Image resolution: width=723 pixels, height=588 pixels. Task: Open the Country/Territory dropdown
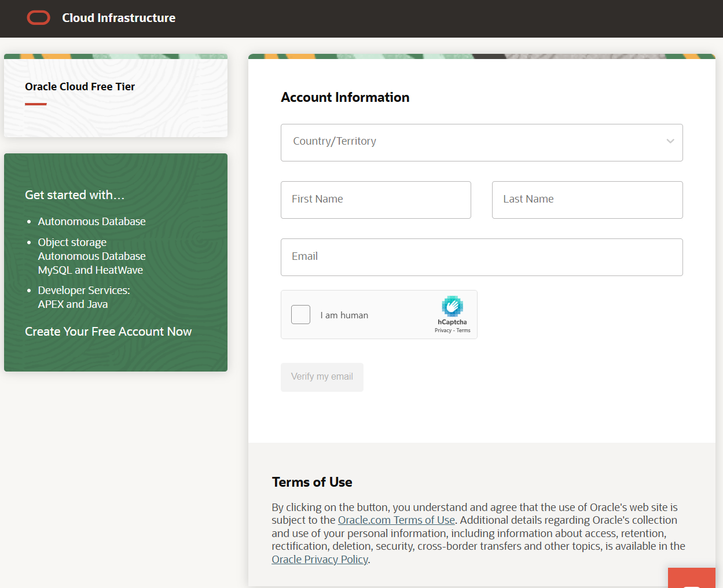click(482, 142)
